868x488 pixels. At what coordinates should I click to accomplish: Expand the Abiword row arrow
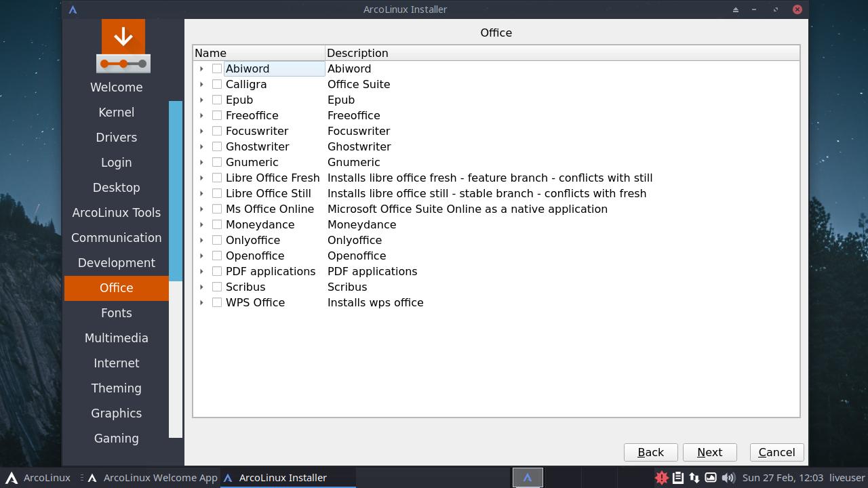[x=201, y=68]
